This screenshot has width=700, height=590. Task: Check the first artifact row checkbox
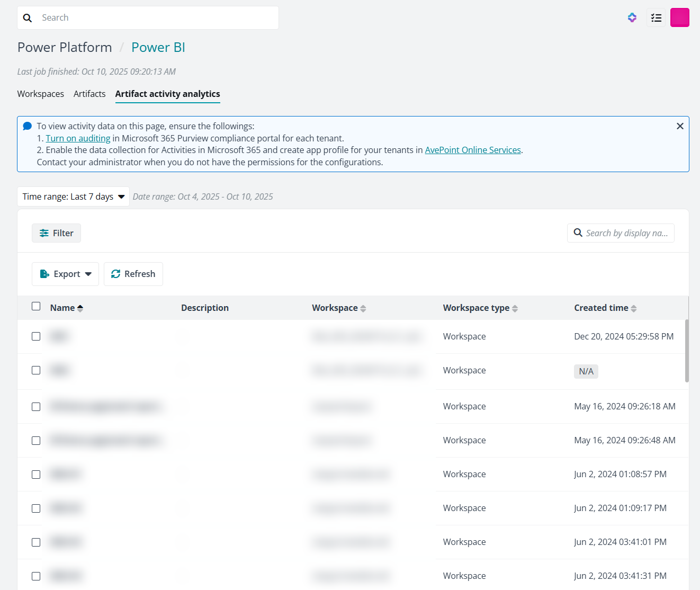pos(36,336)
